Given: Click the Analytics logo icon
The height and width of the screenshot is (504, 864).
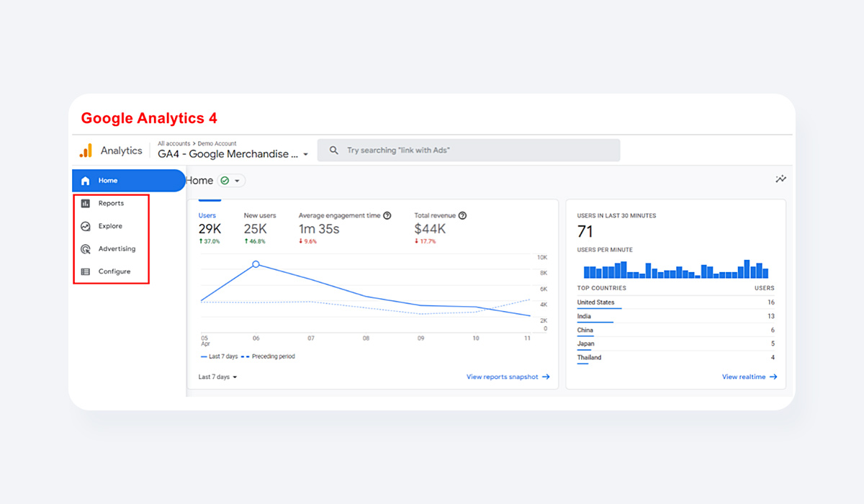Looking at the screenshot, I should click(x=86, y=150).
